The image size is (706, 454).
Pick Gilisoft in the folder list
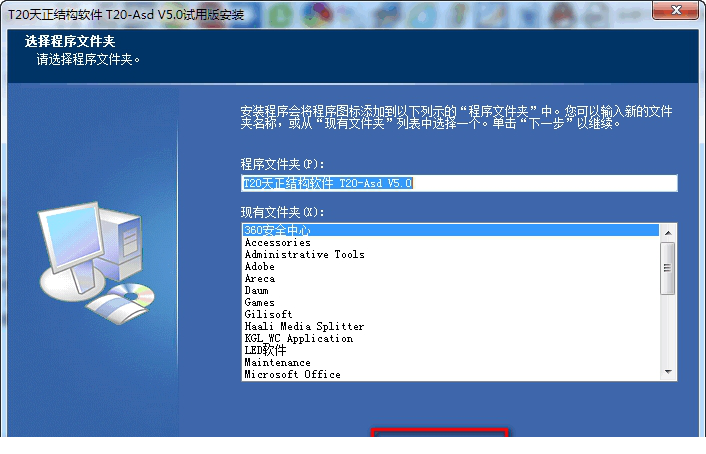pos(451,314)
